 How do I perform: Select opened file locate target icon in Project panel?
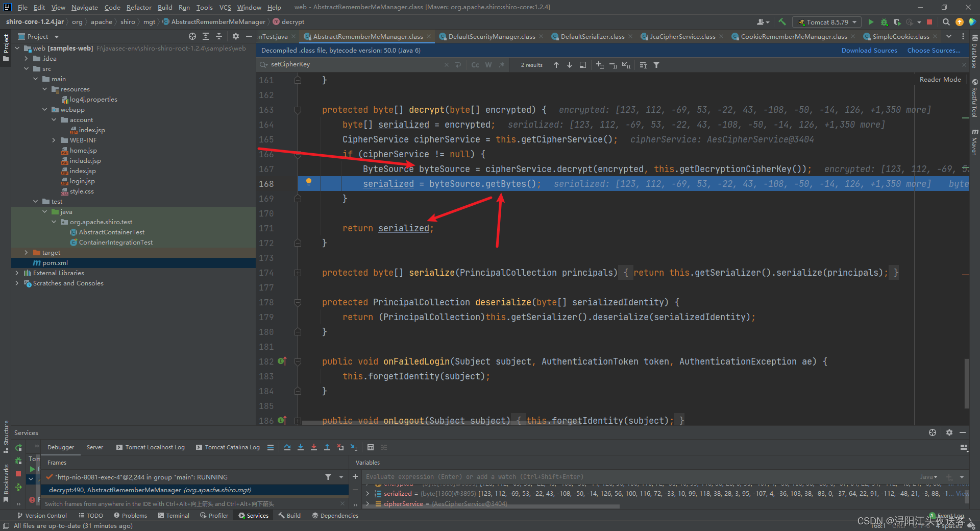192,36
